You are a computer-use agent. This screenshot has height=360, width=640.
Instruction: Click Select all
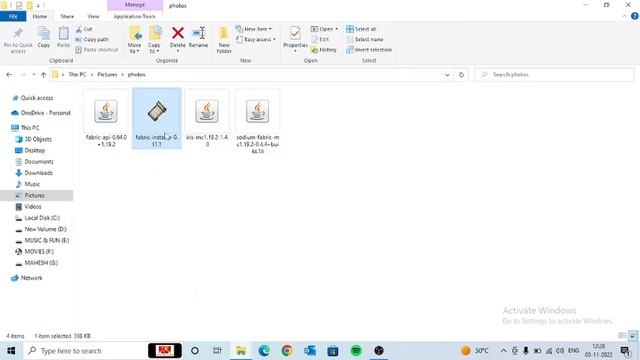tap(361, 29)
